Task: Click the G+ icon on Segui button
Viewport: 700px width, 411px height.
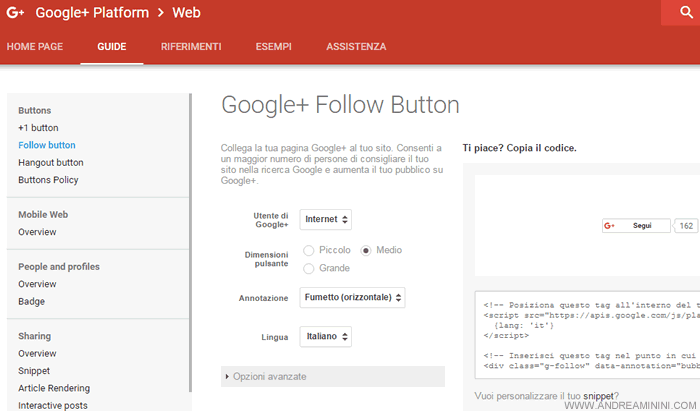Action: [x=609, y=226]
